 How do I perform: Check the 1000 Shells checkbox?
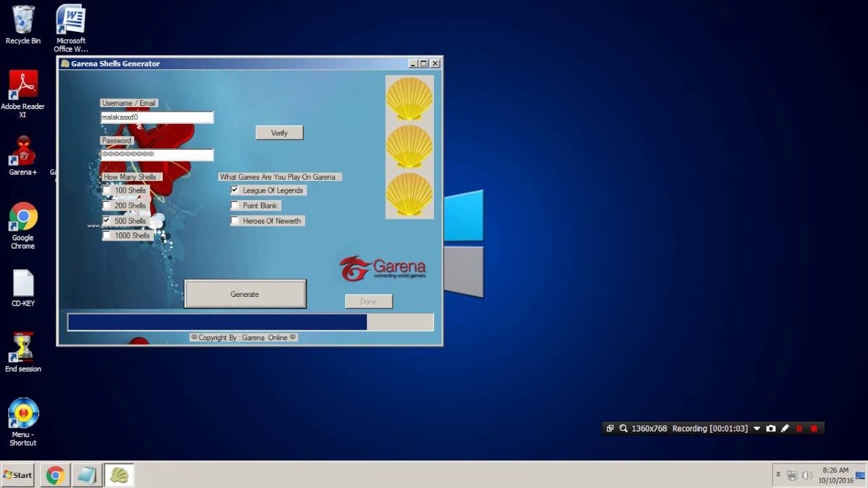pyautogui.click(x=106, y=235)
